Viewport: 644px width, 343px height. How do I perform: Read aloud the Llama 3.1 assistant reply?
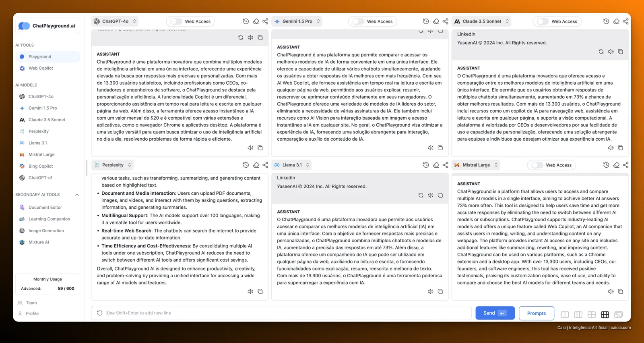431,291
